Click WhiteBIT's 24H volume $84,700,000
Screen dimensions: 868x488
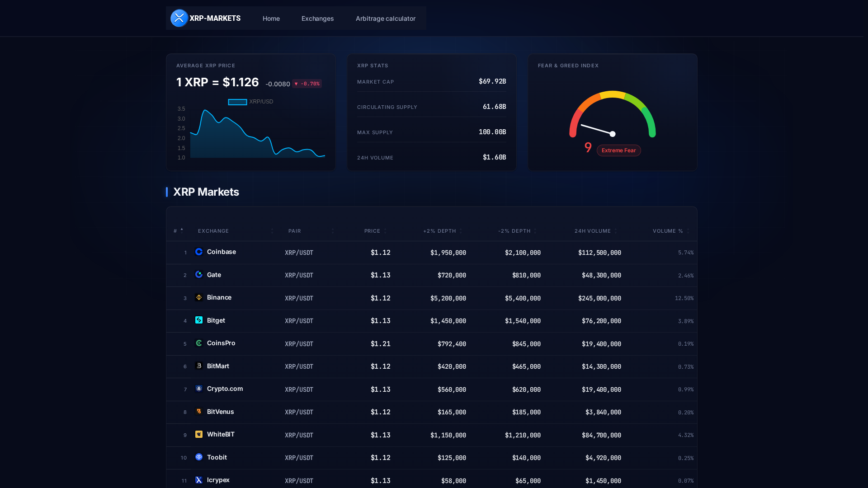click(x=601, y=435)
